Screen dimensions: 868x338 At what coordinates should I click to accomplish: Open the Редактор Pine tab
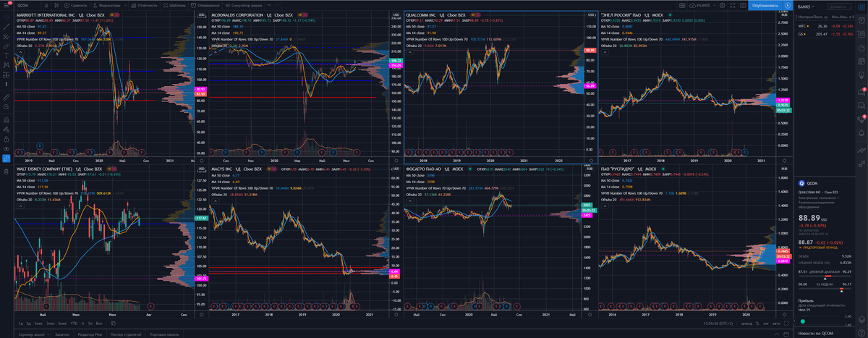(x=90, y=334)
